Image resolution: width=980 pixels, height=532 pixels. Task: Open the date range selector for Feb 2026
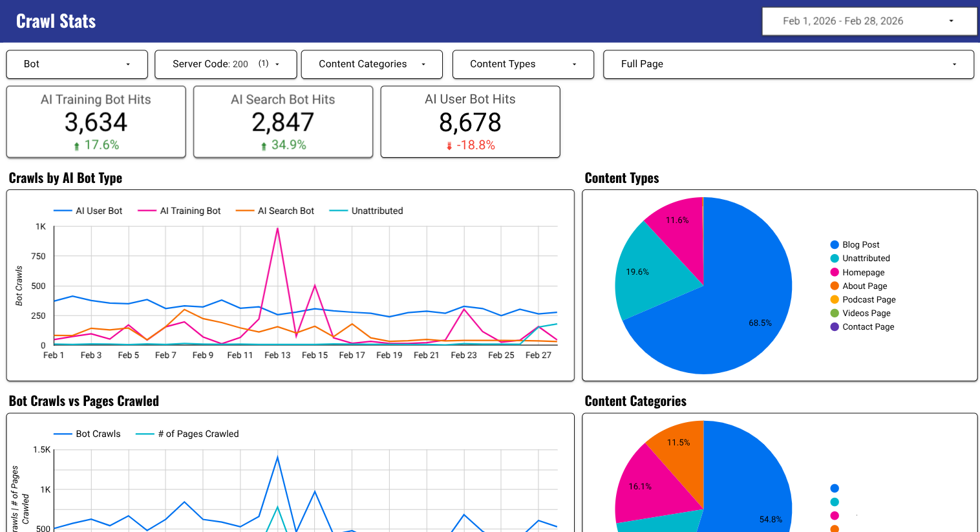[869, 21]
